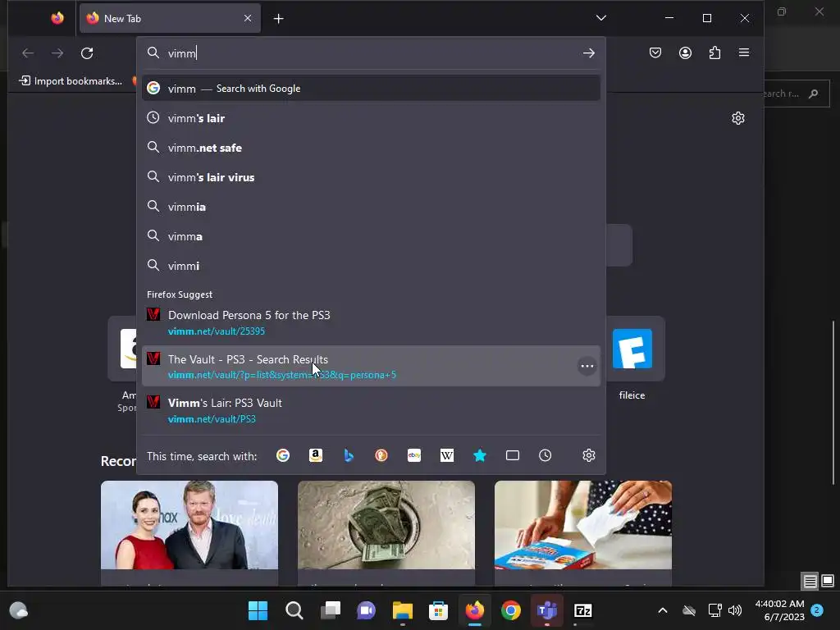Choose the 'vimmi' suggestion

tap(371, 266)
